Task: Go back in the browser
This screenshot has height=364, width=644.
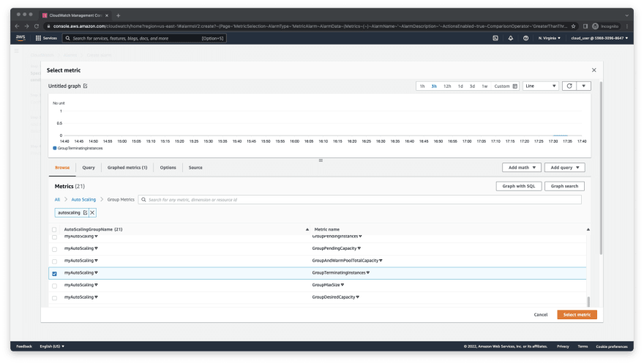Action: pos(18,26)
